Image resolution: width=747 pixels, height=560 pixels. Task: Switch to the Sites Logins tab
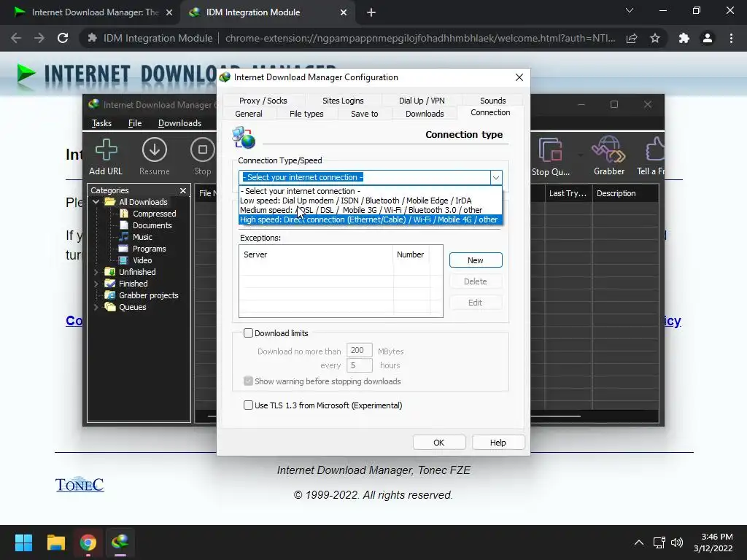tap(343, 101)
